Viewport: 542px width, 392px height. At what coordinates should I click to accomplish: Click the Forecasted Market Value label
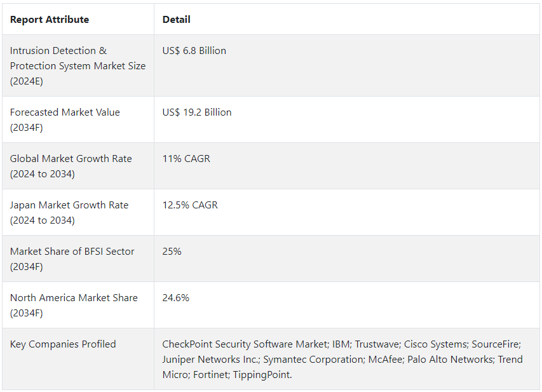point(65,119)
